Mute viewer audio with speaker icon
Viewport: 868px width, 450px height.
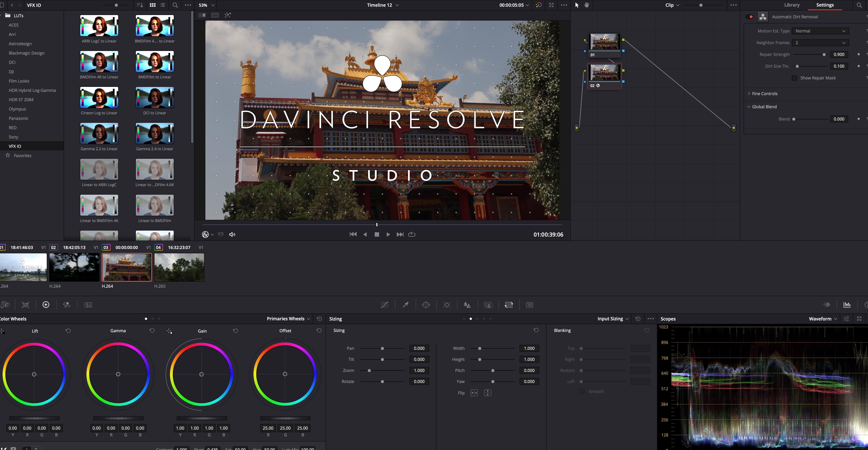pos(232,235)
